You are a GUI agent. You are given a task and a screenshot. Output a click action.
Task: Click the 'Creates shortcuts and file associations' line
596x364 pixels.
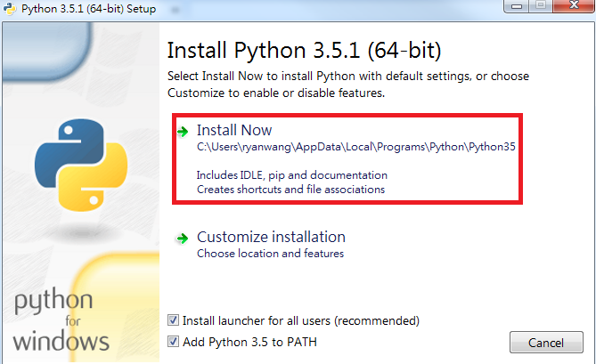290,190
